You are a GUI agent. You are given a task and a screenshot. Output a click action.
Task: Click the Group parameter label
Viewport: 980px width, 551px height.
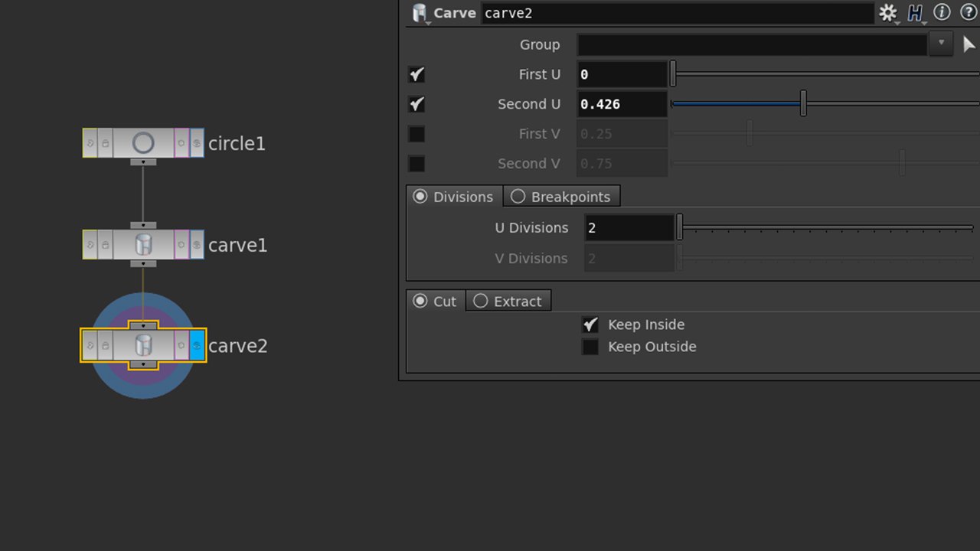click(540, 44)
